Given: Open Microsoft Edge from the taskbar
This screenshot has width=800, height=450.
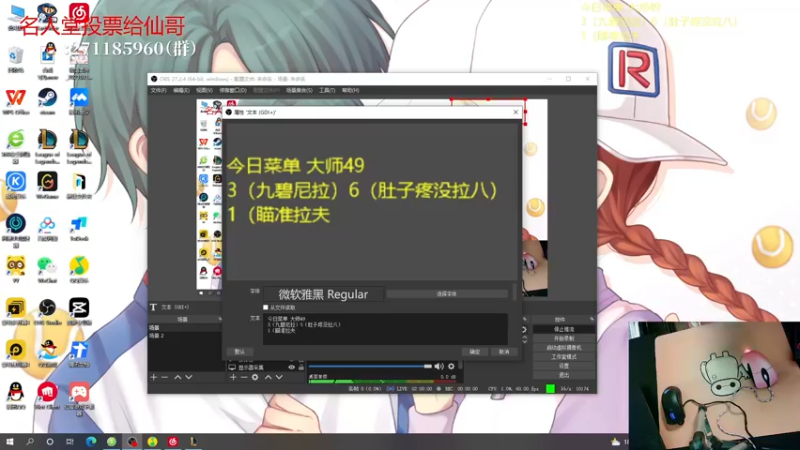Looking at the screenshot, I should tap(91, 442).
